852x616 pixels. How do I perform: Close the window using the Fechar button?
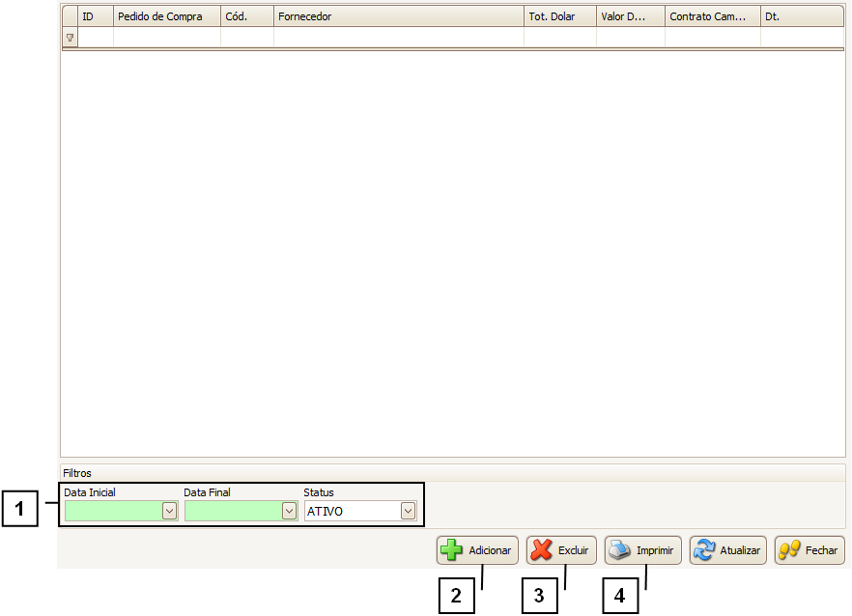pyautogui.click(x=809, y=550)
